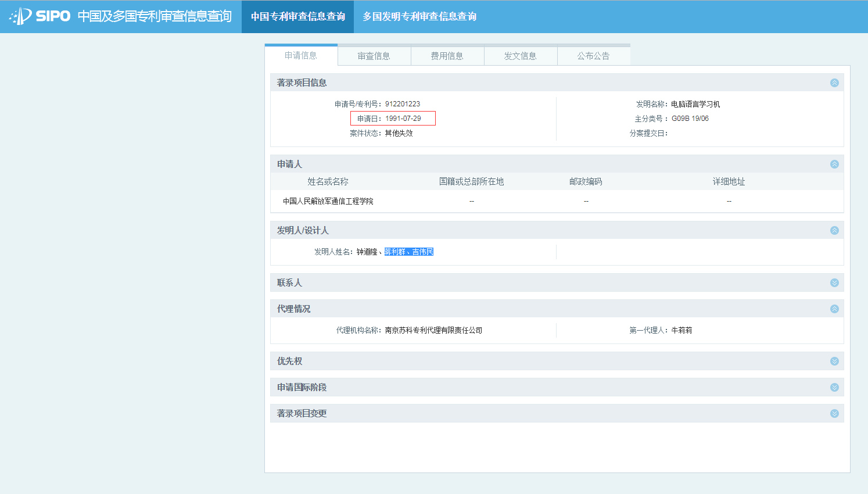Select the 申请信息 tab
This screenshot has height=494, width=868.
300,55
